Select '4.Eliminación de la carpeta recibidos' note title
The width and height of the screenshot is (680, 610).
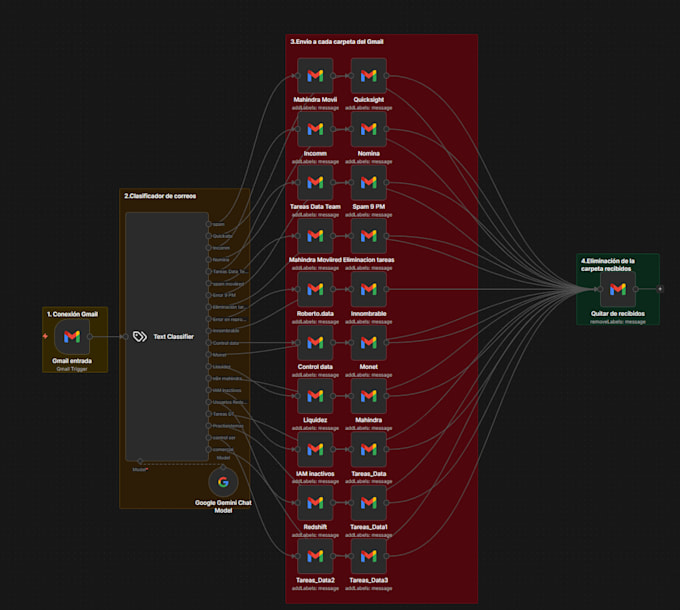point(608,264)
